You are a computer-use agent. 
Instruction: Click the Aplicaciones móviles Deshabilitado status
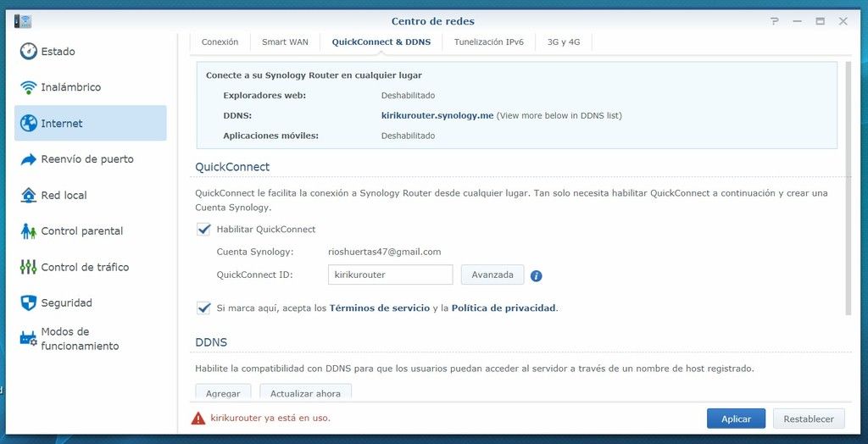tap(408, 136)
